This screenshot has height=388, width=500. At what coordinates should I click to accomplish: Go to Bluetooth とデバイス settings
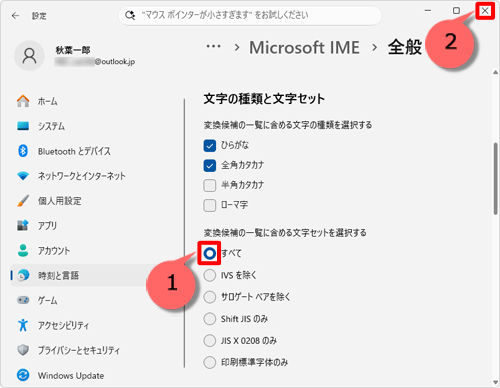74,151
